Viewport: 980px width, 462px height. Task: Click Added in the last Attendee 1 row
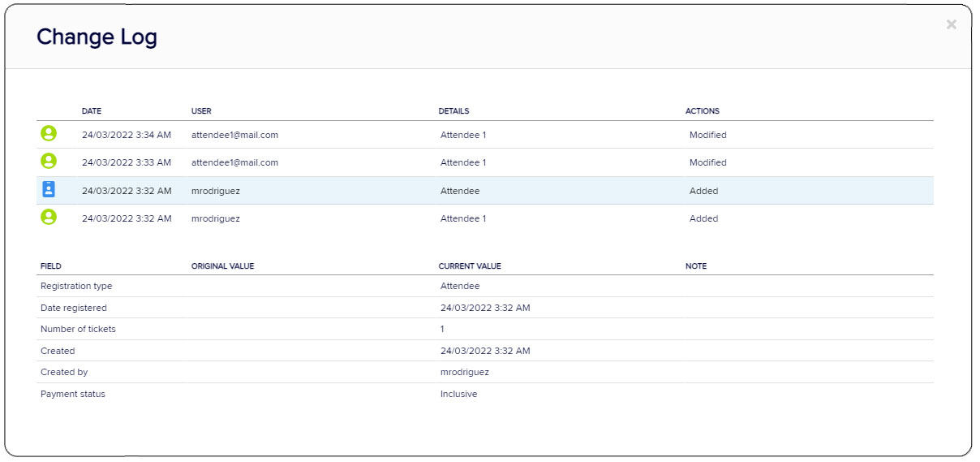click(x=703, y=218)
